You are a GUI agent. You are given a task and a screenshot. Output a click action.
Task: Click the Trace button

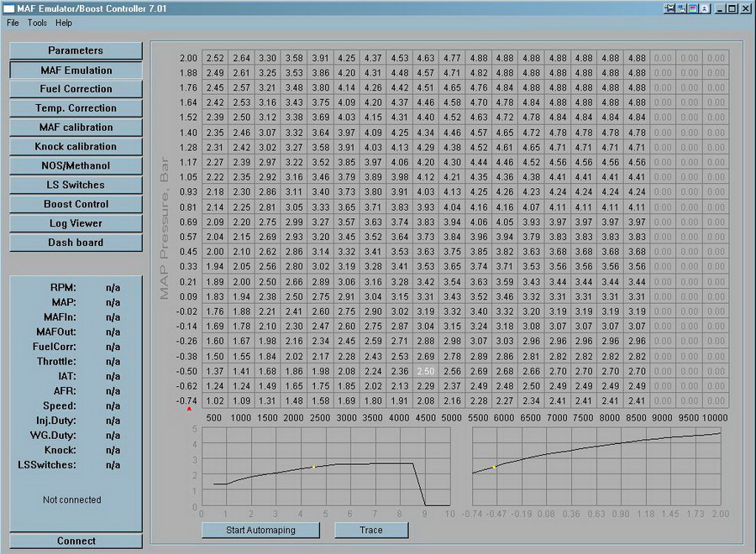click(x=371, y=530)
